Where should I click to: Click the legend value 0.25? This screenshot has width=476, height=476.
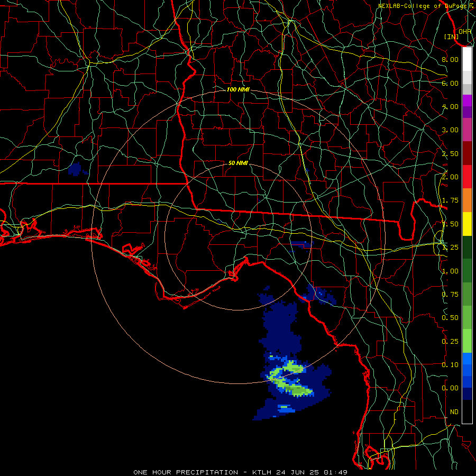pos(450,342)
